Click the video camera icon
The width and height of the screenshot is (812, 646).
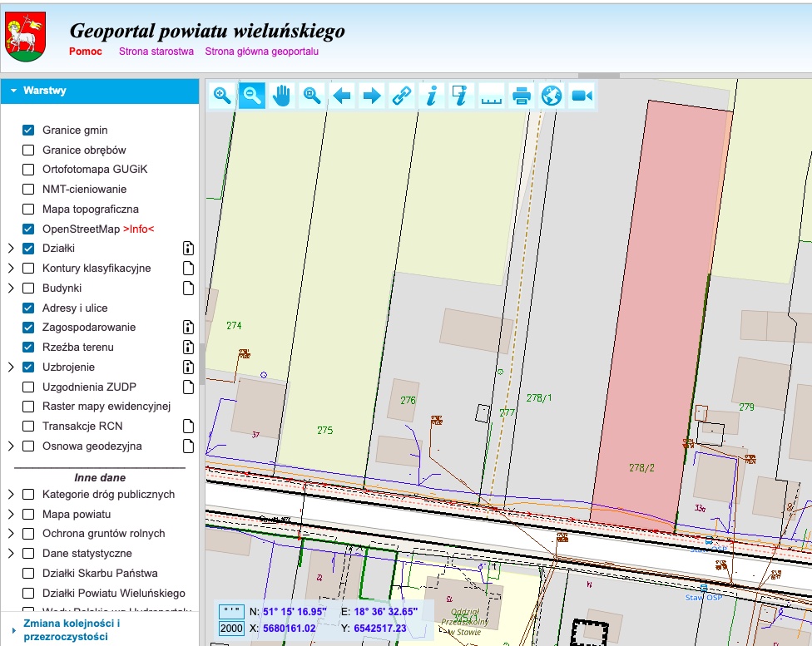582,96
